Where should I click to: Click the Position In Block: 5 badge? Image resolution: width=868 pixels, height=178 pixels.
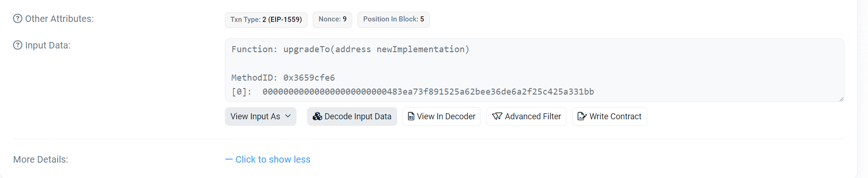(394, 20)
